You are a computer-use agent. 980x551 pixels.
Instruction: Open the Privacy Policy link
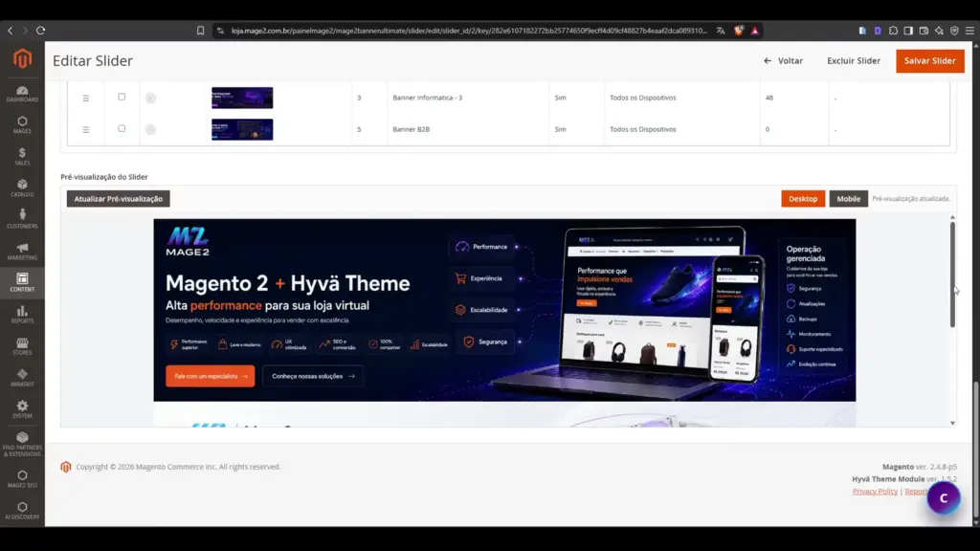point(875,492)
